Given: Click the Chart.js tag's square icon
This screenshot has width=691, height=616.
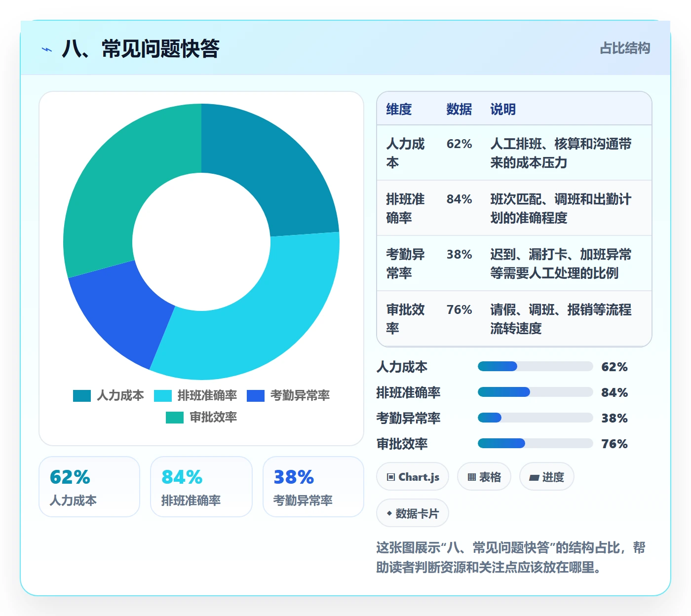Looking at the screenshot, I should (x=391, y=477).
